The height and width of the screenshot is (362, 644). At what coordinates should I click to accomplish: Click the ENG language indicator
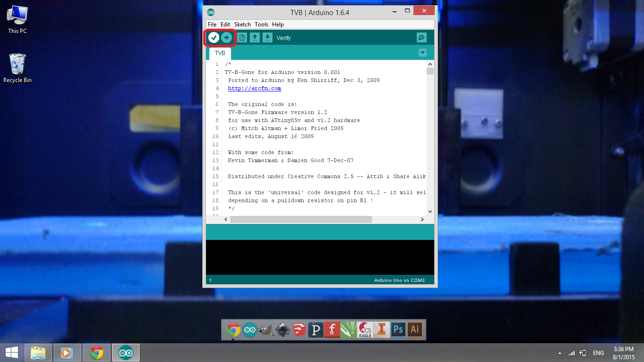[x=598, y=353]
